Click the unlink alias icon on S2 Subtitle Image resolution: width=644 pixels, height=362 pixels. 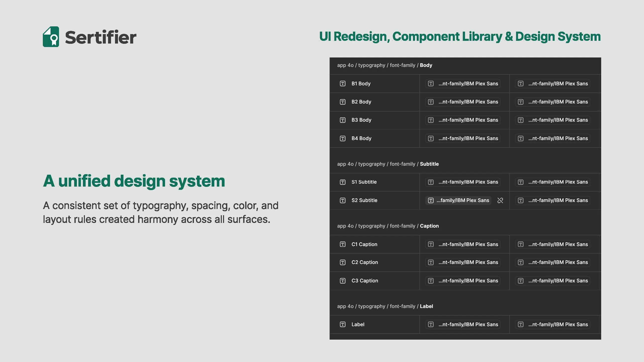[x=500, y=200]
